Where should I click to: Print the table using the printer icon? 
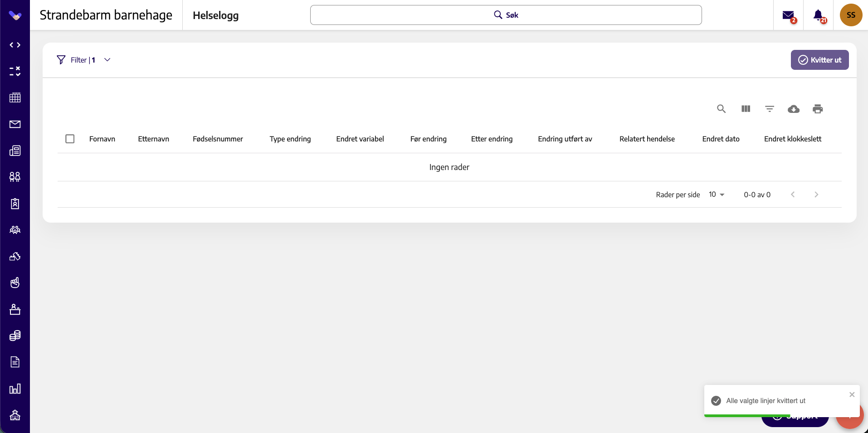coord(818,109)
